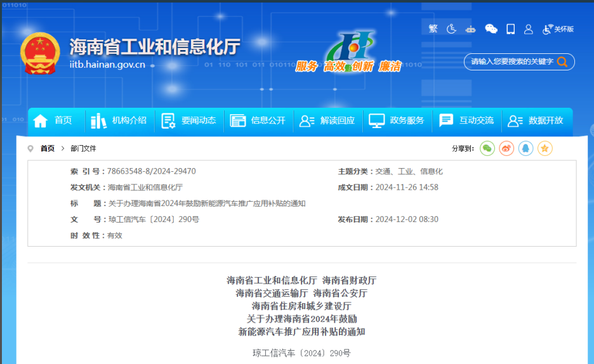The image size is (594, 364).
Task: Select heading line 新能源汽车推广应用补贴的通知
Action: click(x=301, y=332)
